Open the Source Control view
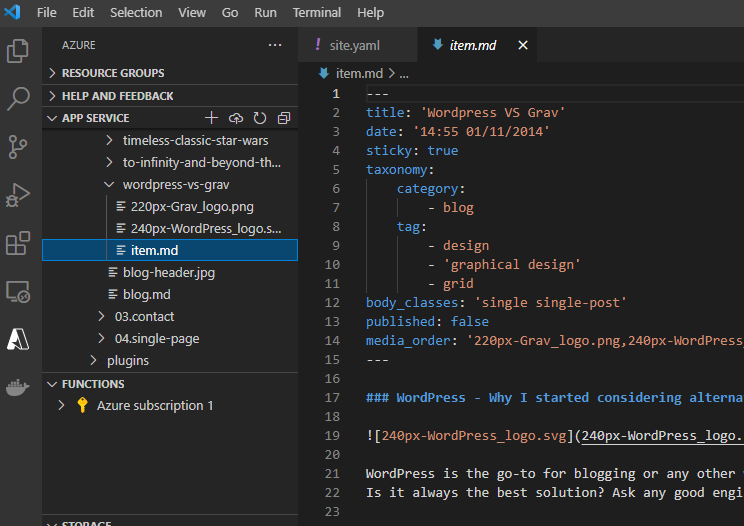This screenshot has width=744, height=526. point(18,147)
